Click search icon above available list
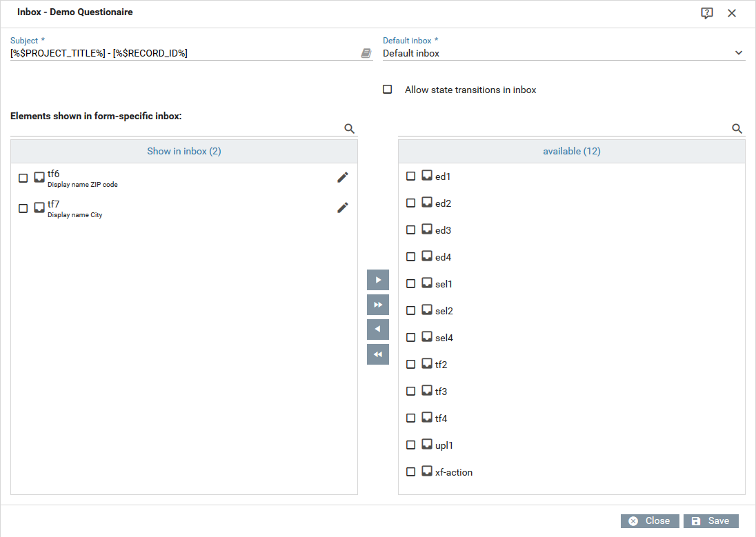 tap(737, 128)
